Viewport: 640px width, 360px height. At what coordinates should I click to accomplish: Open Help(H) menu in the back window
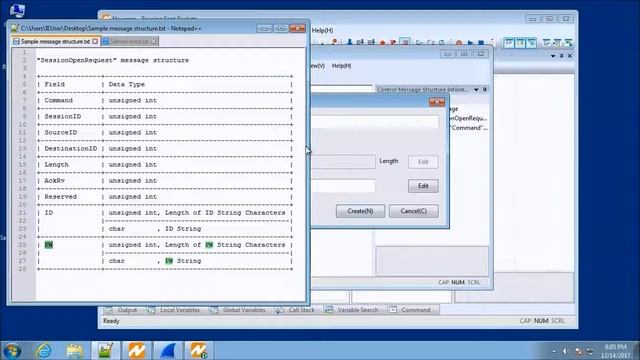(x=323, y=30)
